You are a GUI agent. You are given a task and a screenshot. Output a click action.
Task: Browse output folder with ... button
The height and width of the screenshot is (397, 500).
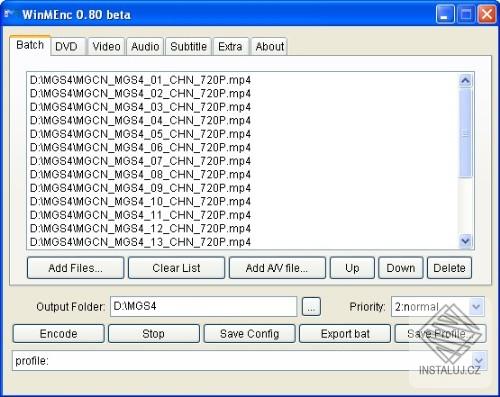(x=311, y=306)
